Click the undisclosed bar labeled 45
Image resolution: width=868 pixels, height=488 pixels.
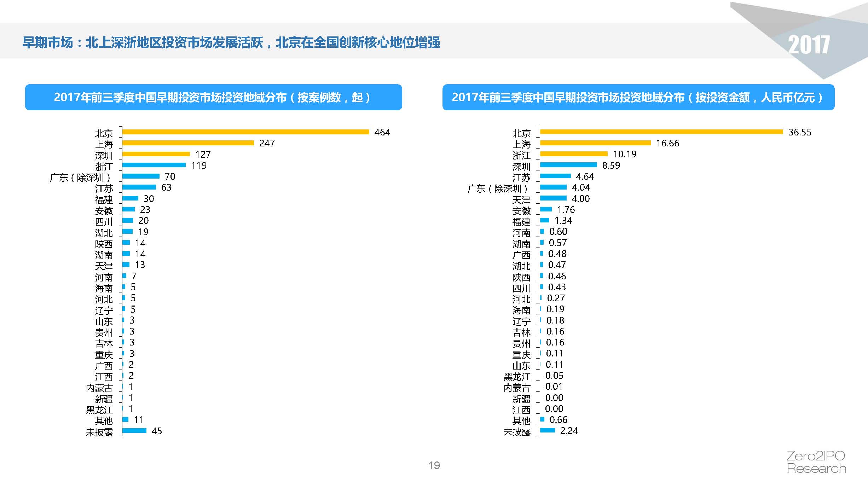134,430
